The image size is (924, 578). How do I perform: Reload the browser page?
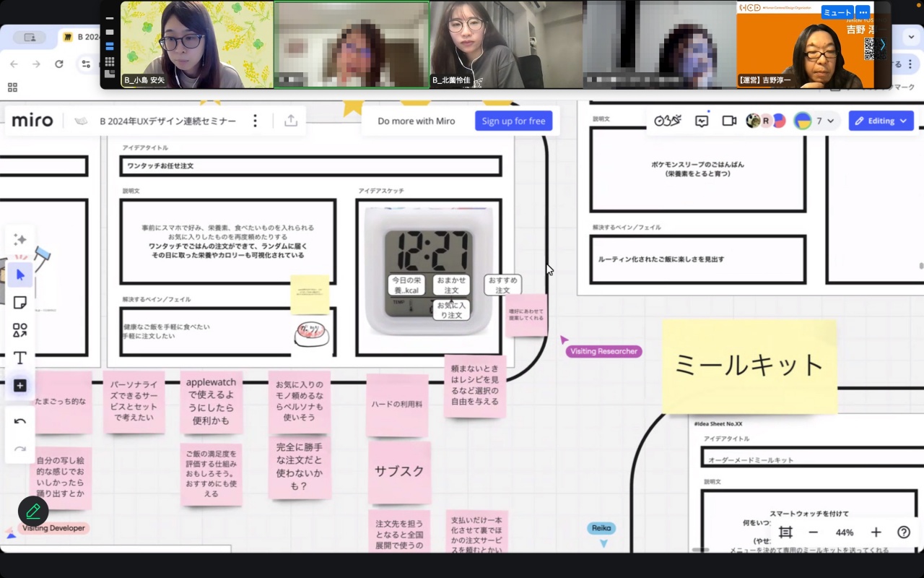pyautogui.click(x=59, y=64)
